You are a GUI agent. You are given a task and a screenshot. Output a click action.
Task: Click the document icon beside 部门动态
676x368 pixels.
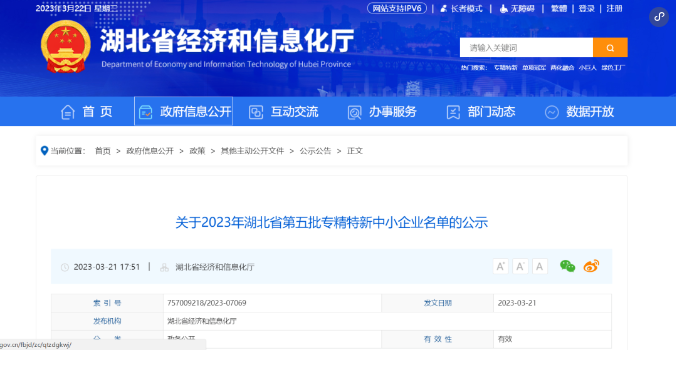(453, 112)
